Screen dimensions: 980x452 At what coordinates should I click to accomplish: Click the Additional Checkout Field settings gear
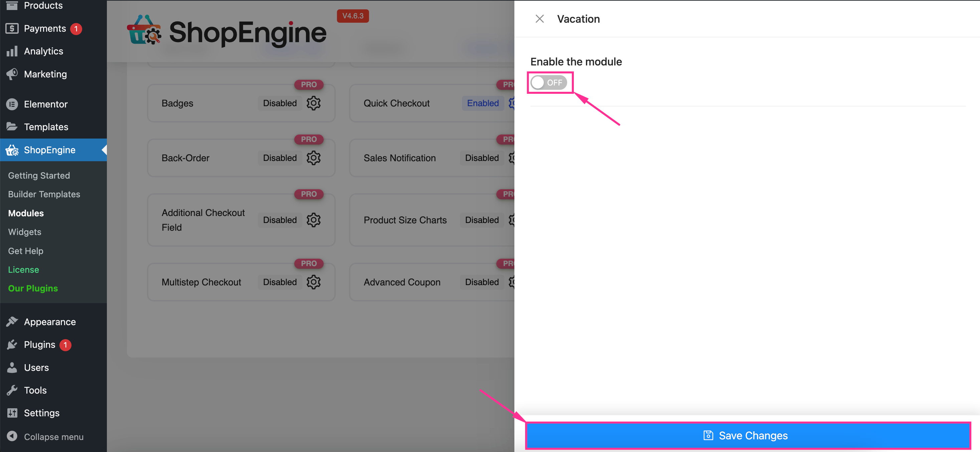314,220
